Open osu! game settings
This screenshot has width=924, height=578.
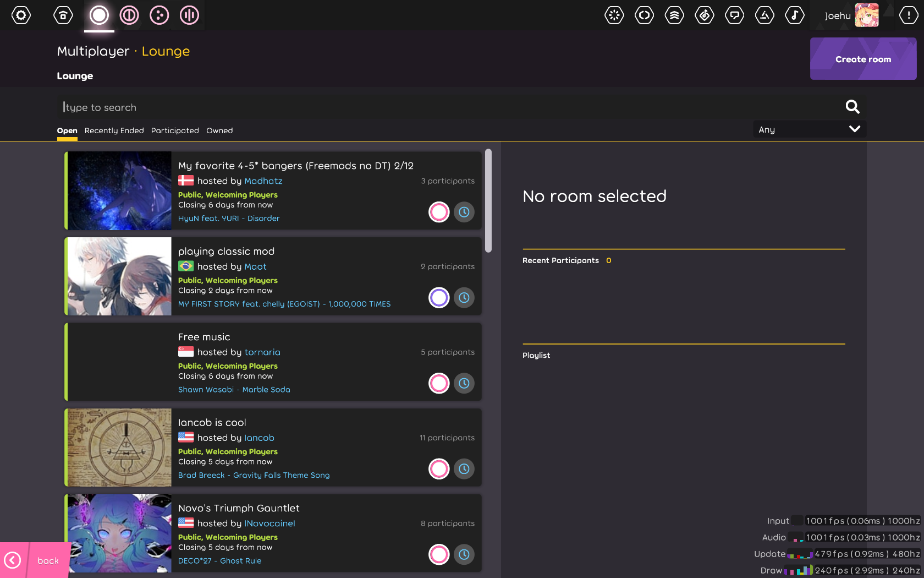click(21, 15)
